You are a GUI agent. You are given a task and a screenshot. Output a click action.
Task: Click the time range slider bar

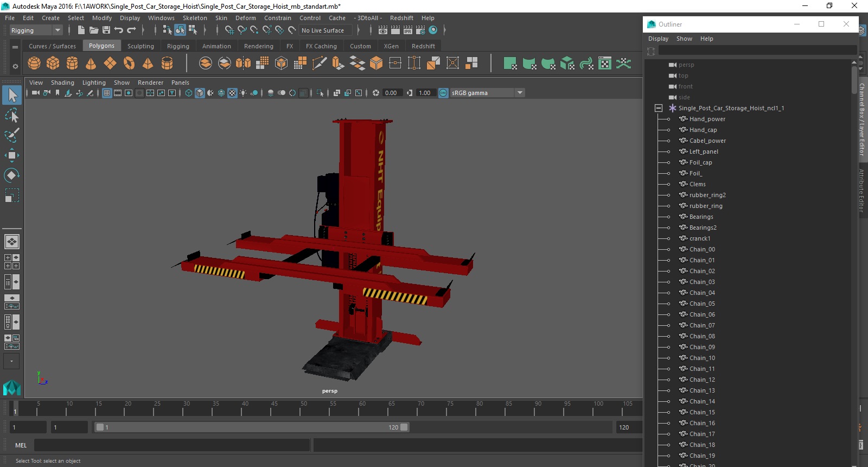pos(252,427)
